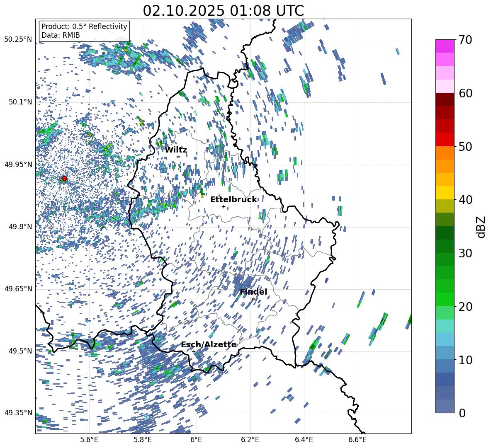This screenshot has height=448, width=491.
Task: Click the 50.25°N latitude tick label
Action: coord(18,40)
